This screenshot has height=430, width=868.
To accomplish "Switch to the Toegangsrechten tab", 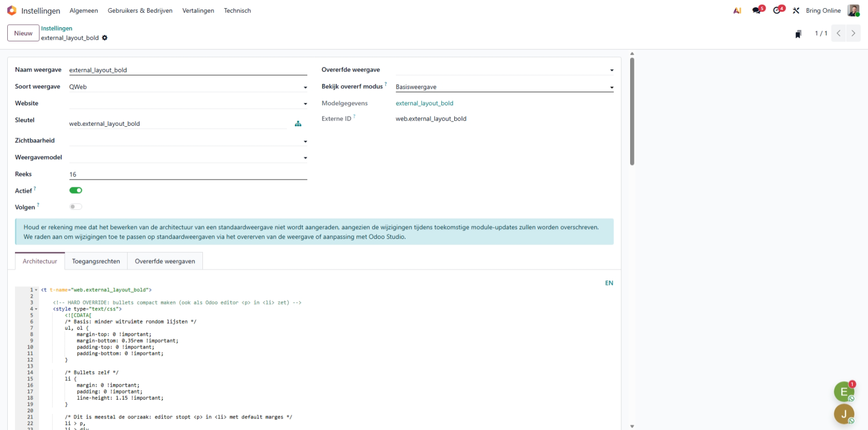I will click(x=96, y=261).
